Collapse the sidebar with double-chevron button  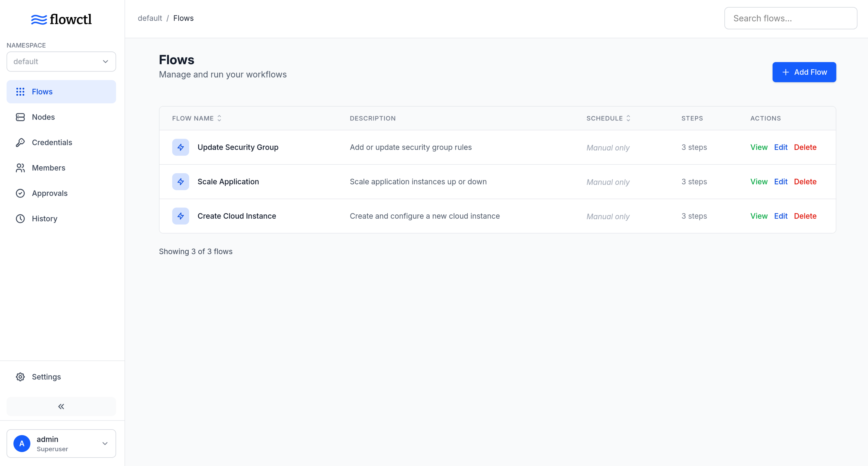[x=61, y=406]
